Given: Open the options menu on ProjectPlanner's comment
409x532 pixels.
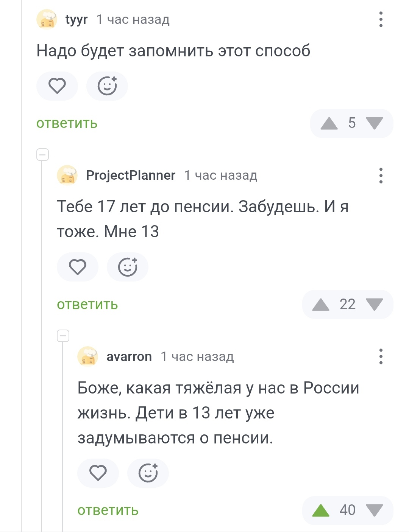Looking at the screenshot, I should (381, 176).
